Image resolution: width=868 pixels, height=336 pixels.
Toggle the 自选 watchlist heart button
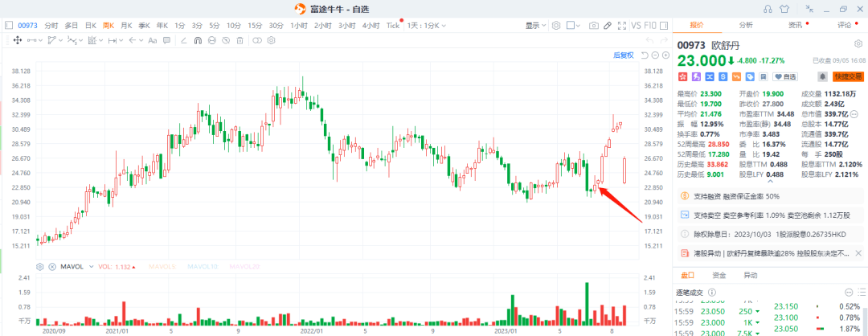[x=784, y=76]
